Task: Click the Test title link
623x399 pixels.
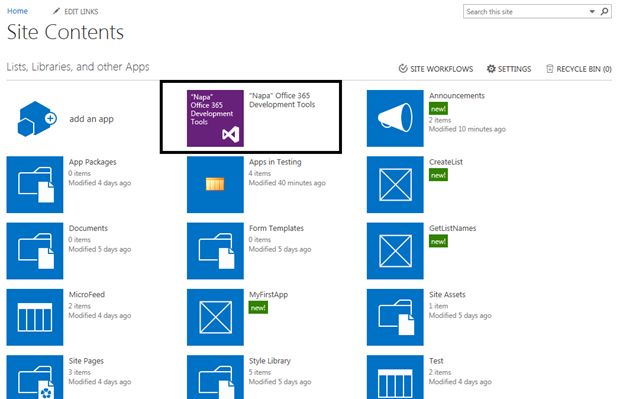Action: [436, 361]
